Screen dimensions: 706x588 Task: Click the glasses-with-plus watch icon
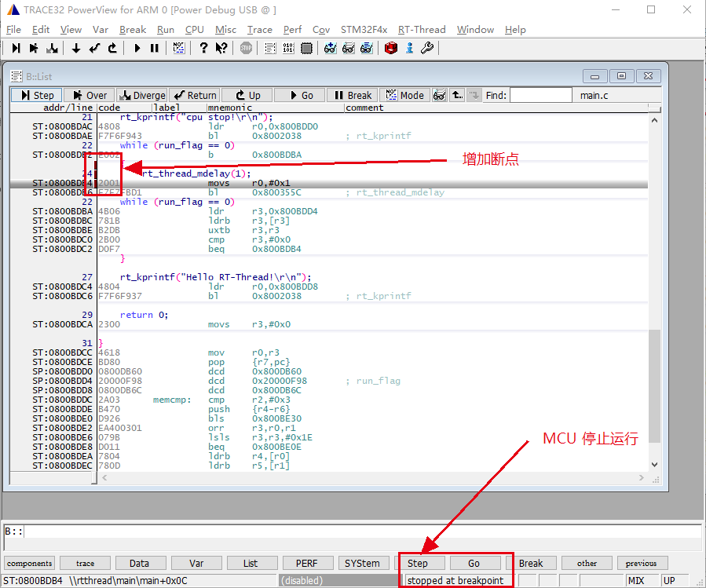tap(329, 48)
